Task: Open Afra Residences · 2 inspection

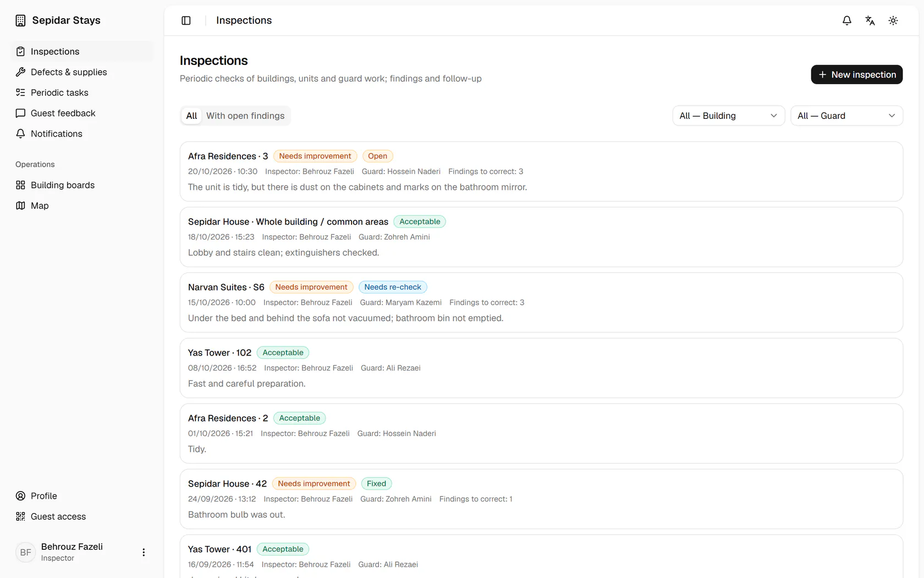Action: pyautogui.click(x=541, y=433)
